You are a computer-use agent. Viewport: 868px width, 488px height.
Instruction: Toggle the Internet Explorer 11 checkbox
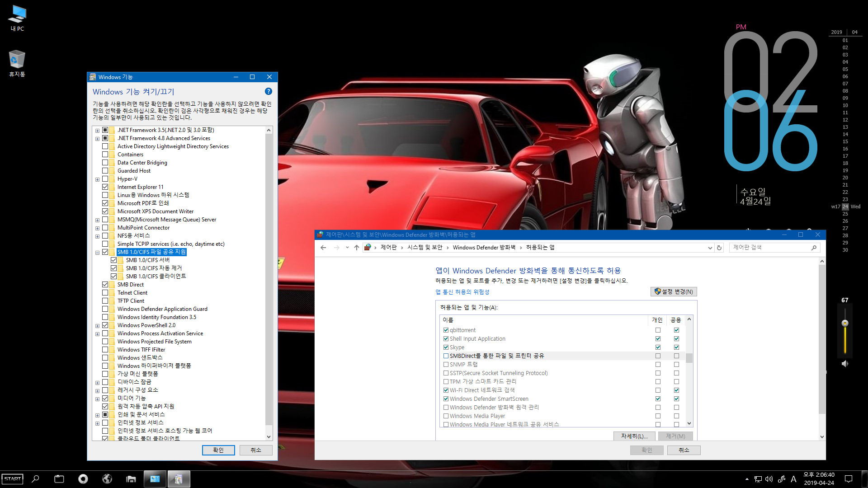pyautogui.click(x=105, y=187)
